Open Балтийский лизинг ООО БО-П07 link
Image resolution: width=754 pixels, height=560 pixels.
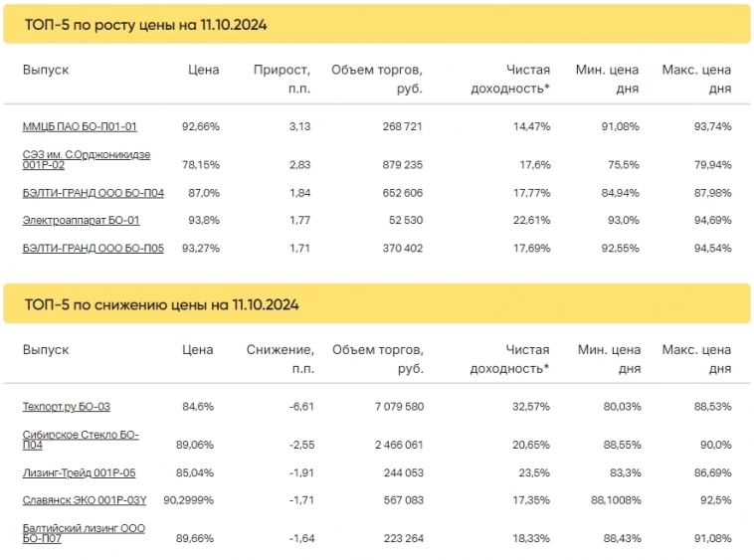[x=83, y=533]
